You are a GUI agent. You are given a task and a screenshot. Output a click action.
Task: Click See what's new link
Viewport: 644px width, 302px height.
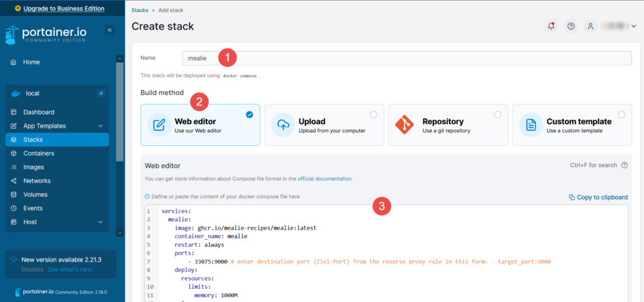coord(69,269)
